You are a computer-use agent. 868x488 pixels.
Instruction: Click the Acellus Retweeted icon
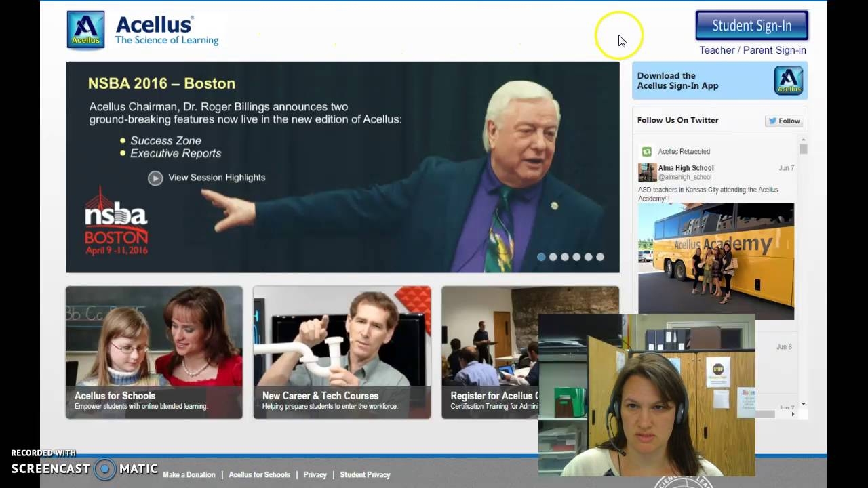click(647, 152)
